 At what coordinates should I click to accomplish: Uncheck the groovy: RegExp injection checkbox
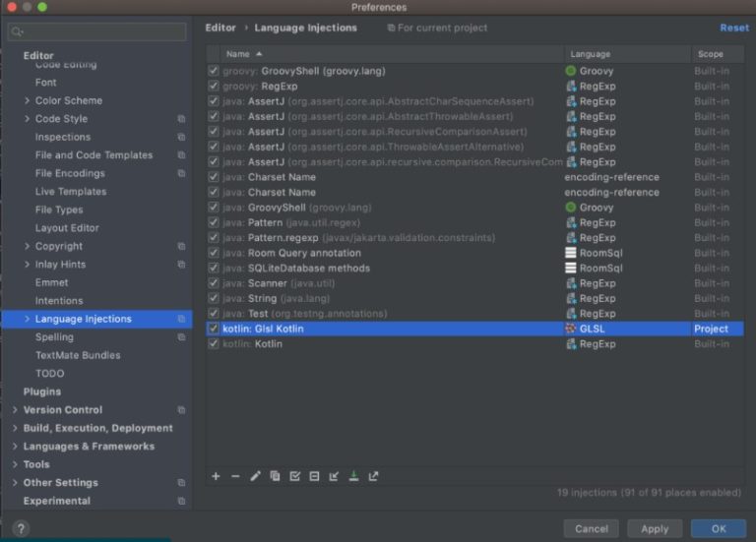(x=214, y=87)
